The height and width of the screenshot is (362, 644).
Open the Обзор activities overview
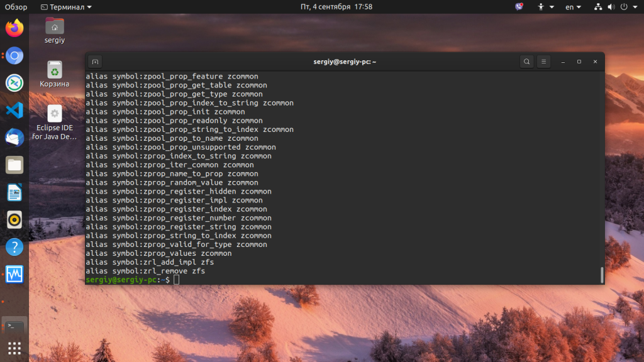pyautogui.click(x=16, y=7)
